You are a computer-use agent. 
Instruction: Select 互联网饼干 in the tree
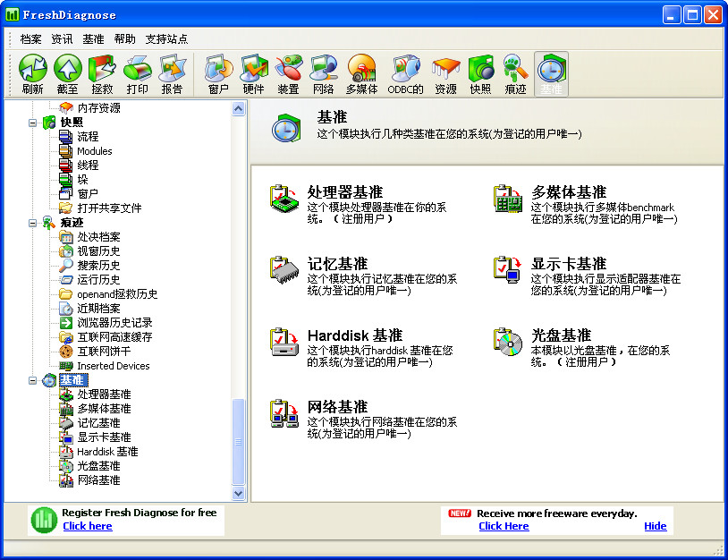(x=104, y=352)
